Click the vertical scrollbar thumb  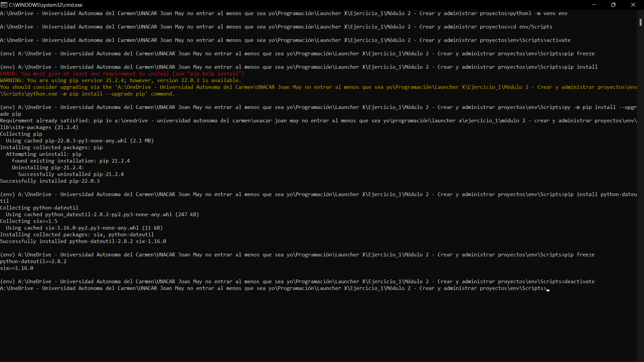640,22
